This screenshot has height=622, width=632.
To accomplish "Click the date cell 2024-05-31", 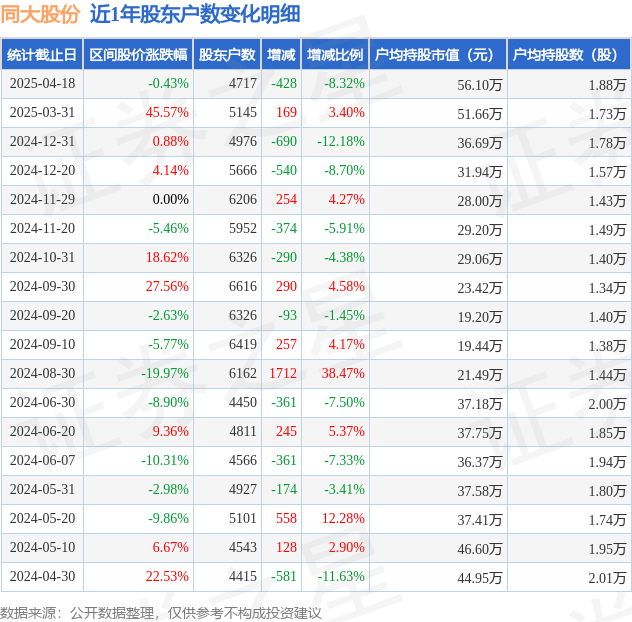I will click(x=42, y=490).
